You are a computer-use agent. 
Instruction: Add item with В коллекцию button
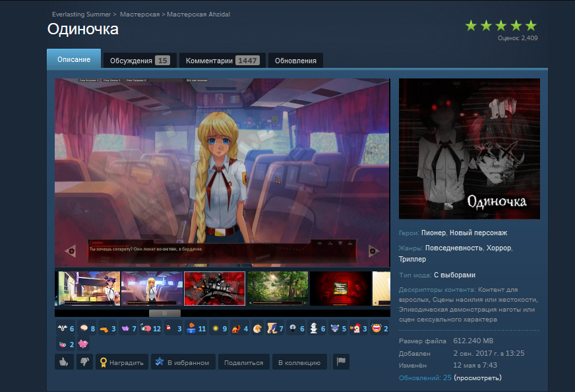pos(299,362)
